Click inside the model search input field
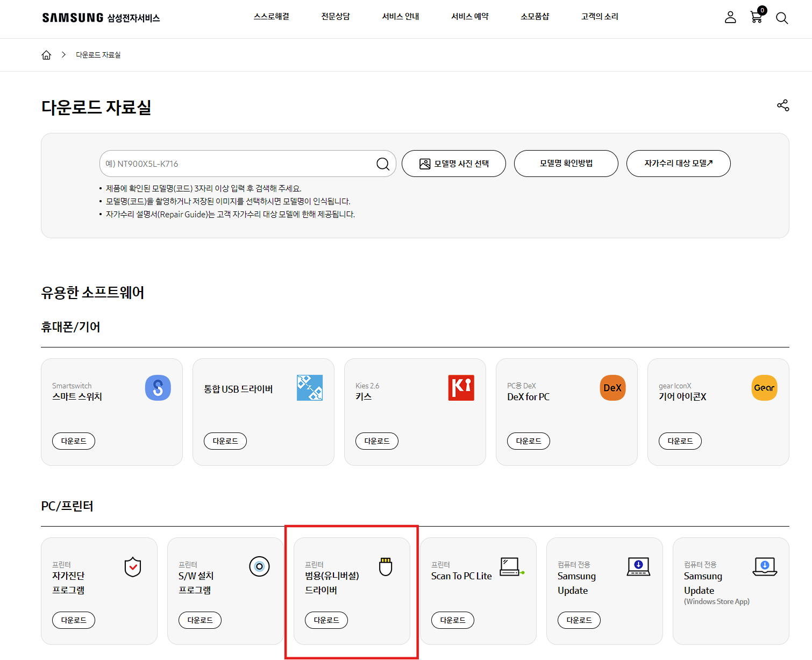The width and height of the screenshot is (812, 660). point(231,164)
